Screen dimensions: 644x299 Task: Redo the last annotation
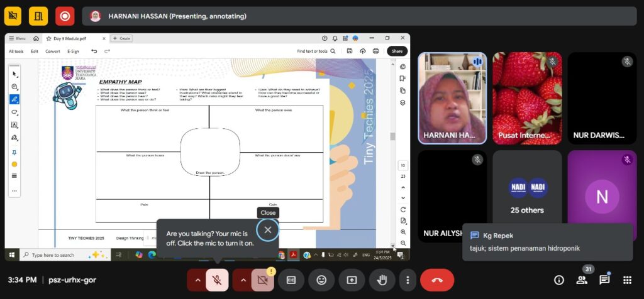pyautogui.click(x=107, y=52)
